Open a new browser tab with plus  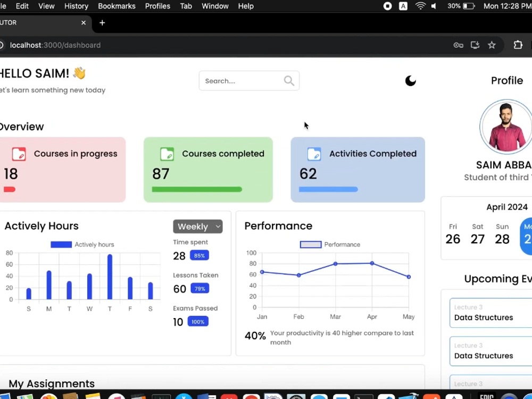(x=102, y=23)
